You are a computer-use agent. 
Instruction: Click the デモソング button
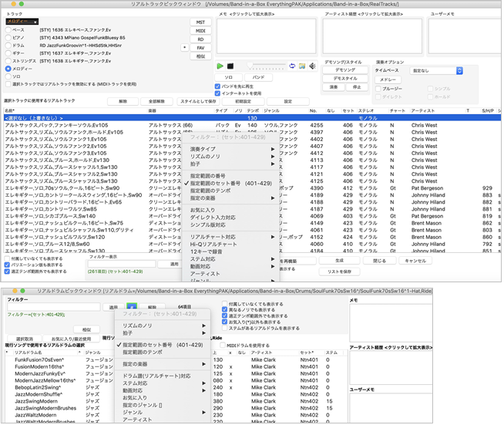345,70
